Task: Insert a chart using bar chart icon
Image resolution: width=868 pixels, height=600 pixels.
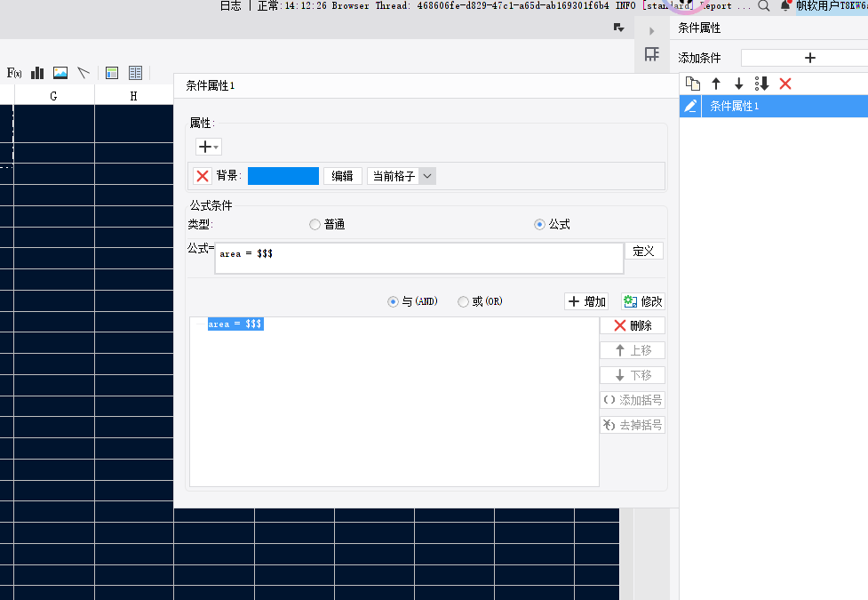Action: (x=37, y=73)
